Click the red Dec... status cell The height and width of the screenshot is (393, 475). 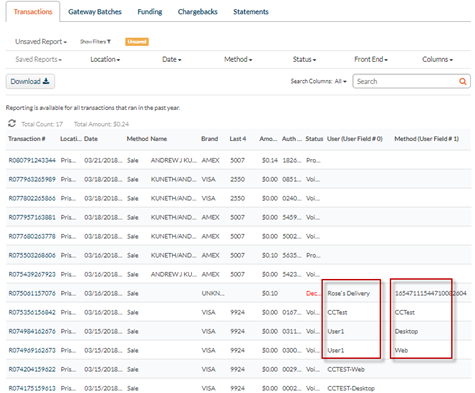[x=312, y=293]
